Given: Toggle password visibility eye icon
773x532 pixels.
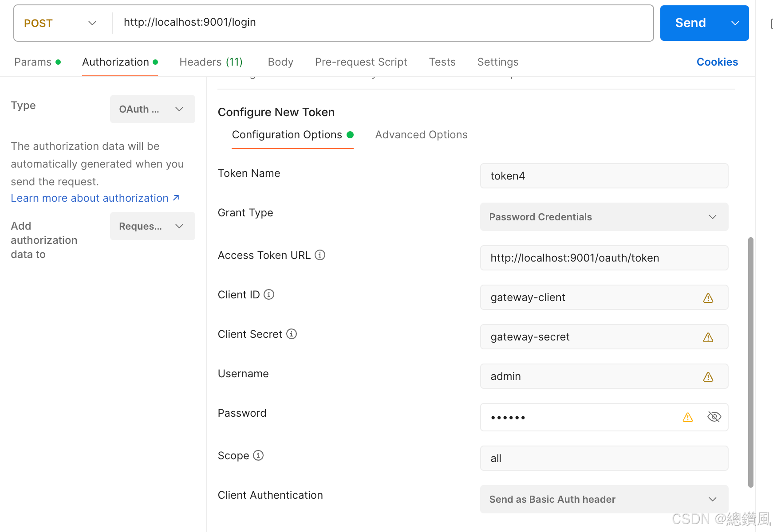Looking at the screenshot, I should point(714,417).
